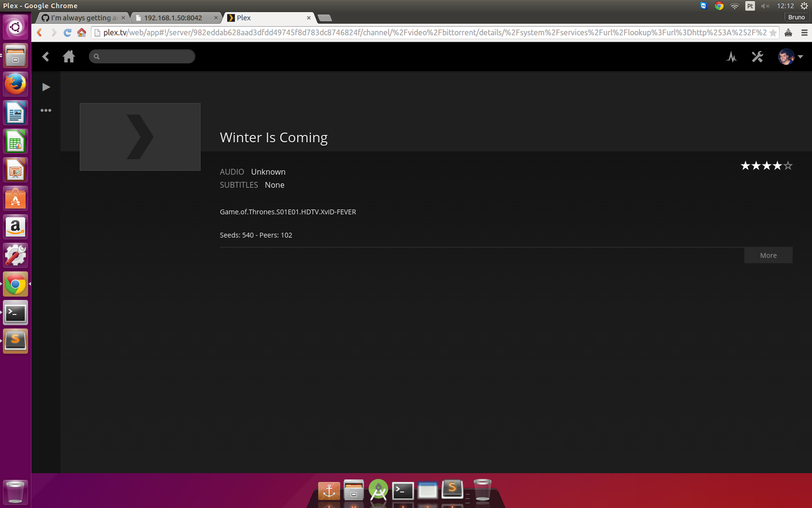Click the Winter Is Coming poster thumbnail
This screenshot has width=812, height=508.
click(x=140, y=137)
